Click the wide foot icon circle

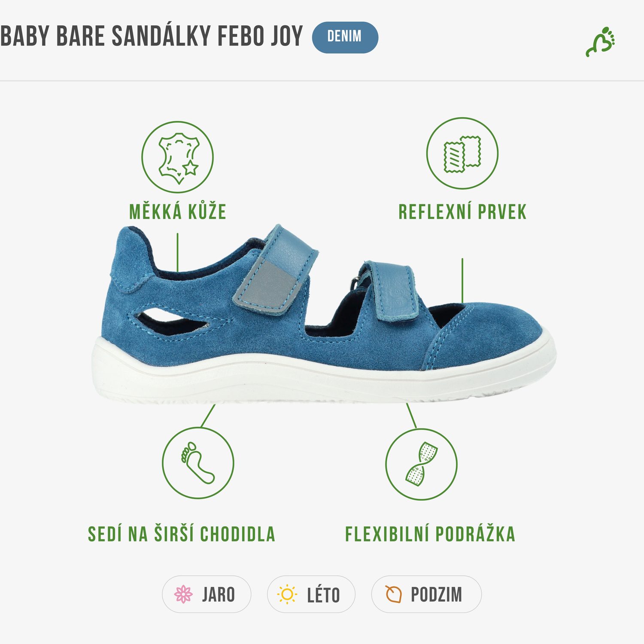pyautogui.click(x=198, y=463)
